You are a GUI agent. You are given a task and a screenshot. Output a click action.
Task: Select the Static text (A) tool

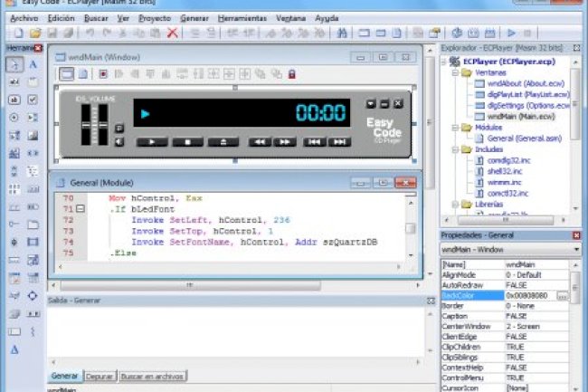click(x=33, y=65)
